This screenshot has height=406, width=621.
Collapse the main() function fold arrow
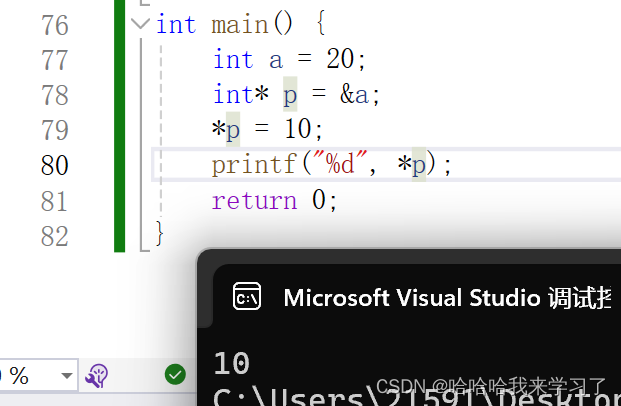140,24
